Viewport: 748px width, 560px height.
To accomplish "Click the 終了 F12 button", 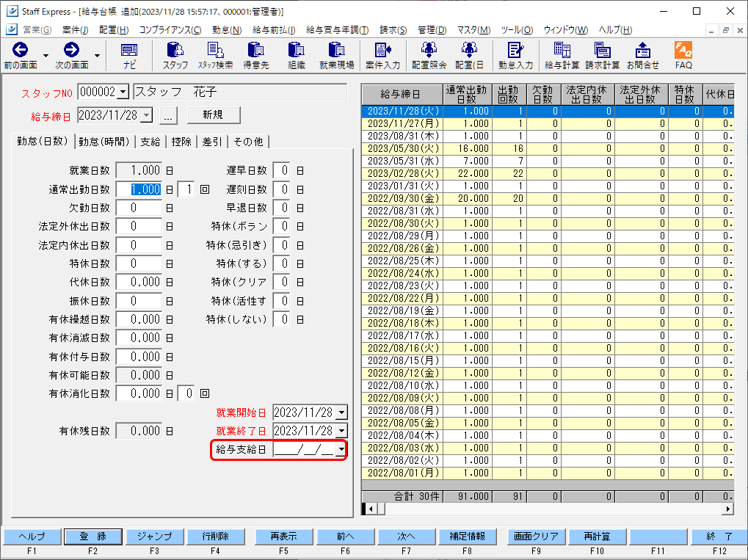I will point(719,537).
